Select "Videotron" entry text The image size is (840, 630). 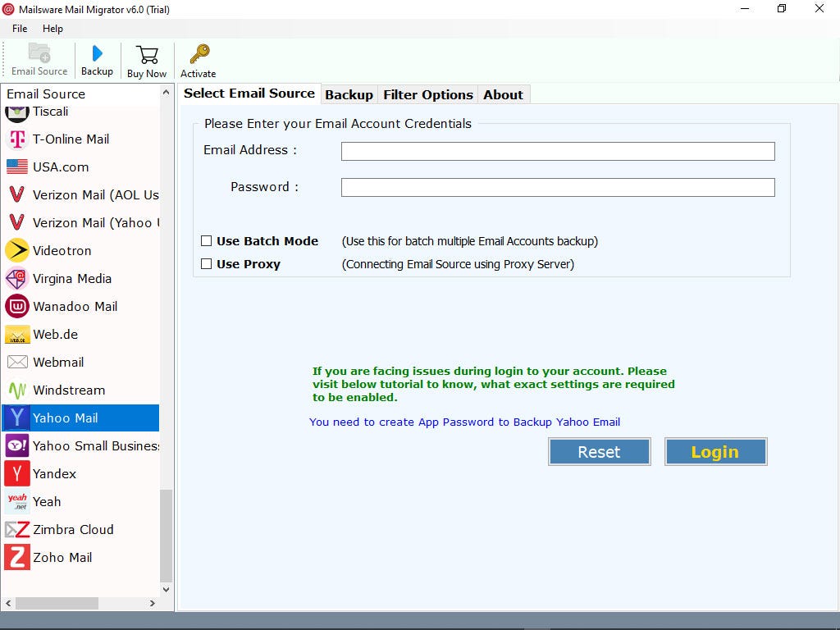[62, 251]
